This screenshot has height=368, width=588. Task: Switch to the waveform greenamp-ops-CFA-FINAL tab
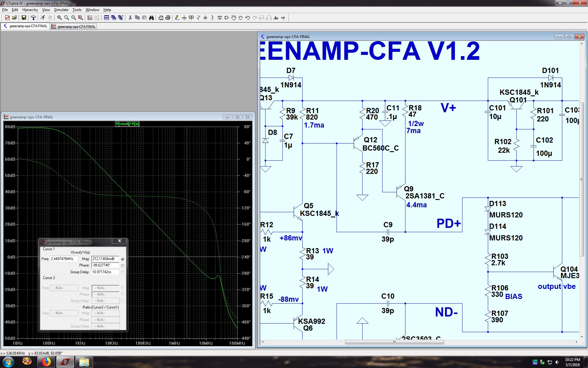[x=73, y=27]
